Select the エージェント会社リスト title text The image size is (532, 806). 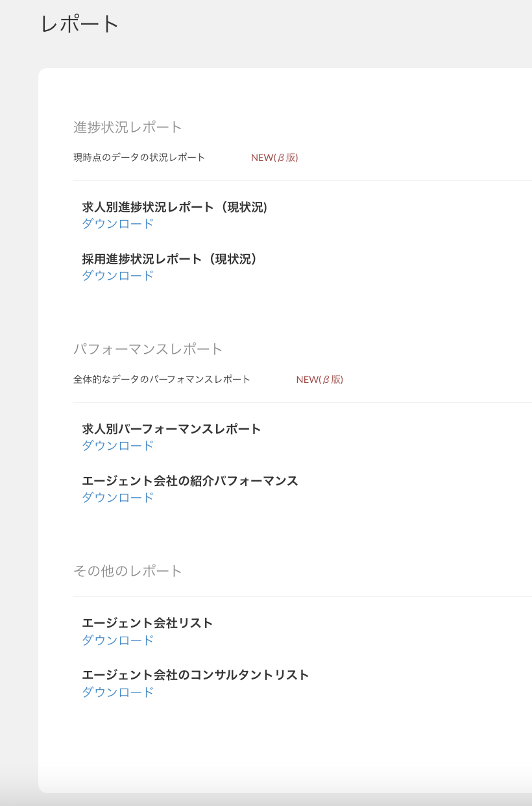(146, 622)
